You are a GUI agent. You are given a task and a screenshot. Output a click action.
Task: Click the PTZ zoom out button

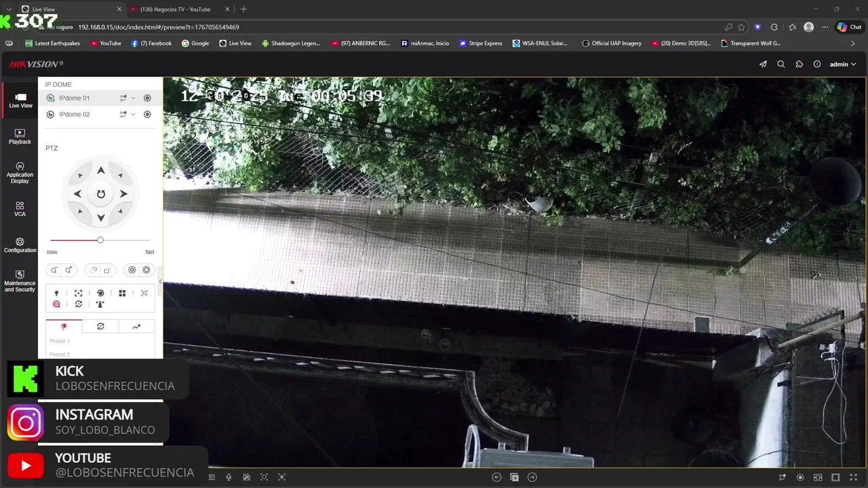coord(54,270)
